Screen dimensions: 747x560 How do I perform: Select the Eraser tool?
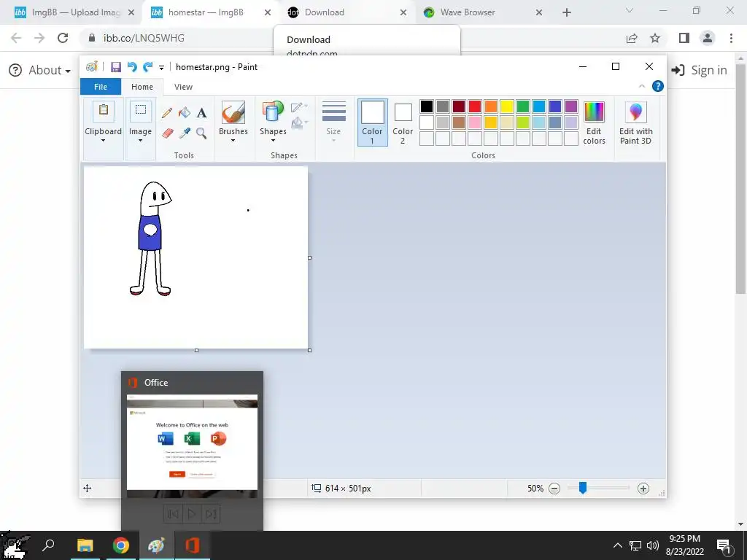tap(167, 133)
